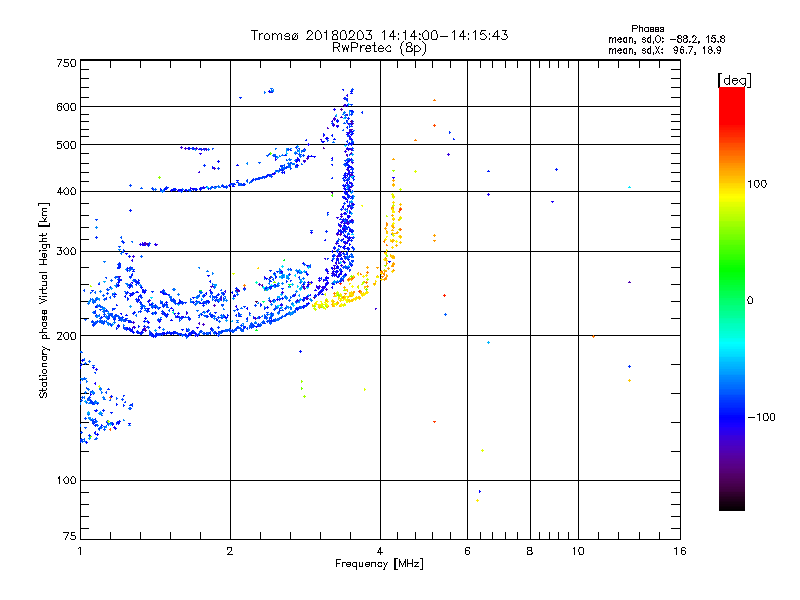Click the 'Frequency [MHz]' axis title
Screen dimensions: 800x600
pos(379,564)
